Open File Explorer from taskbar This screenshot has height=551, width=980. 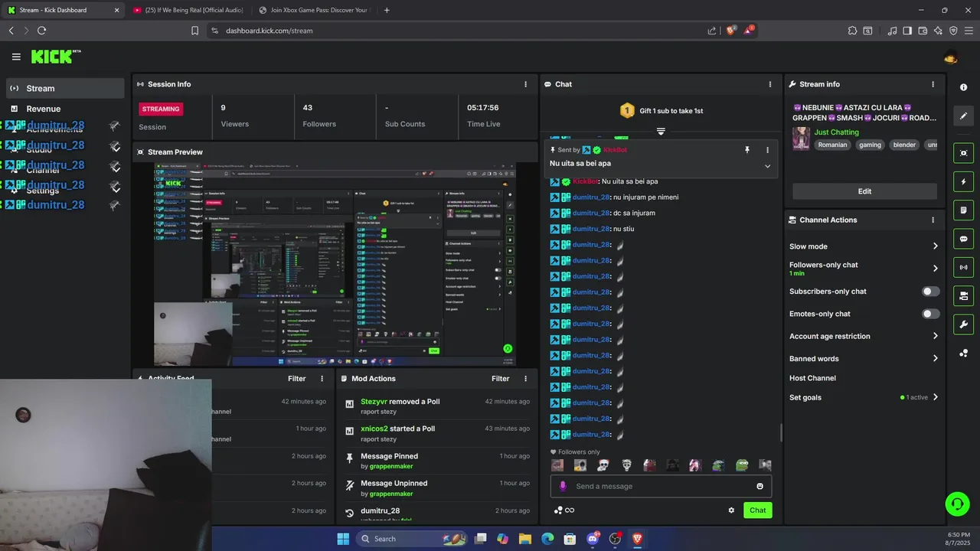pyautogui.click(x=525, y=539)
